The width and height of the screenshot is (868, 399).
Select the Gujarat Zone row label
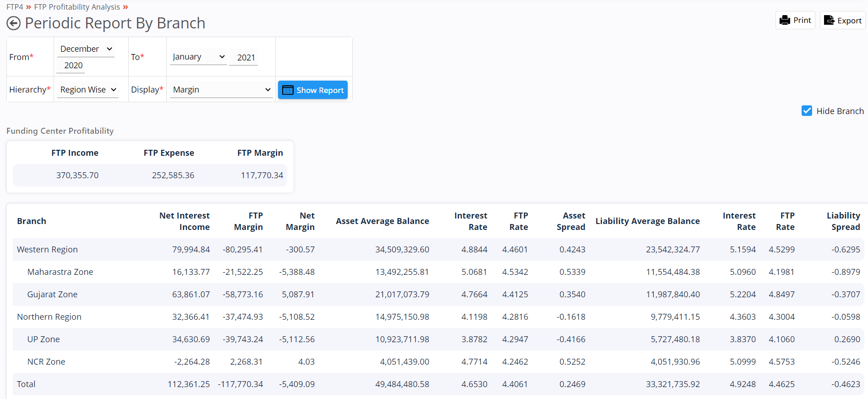tap(52, 295)
